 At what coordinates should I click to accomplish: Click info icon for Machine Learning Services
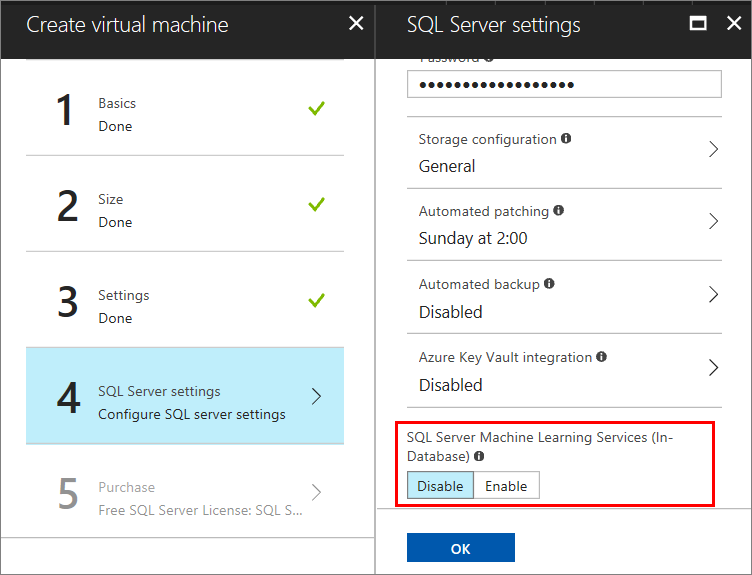point(479,456)
